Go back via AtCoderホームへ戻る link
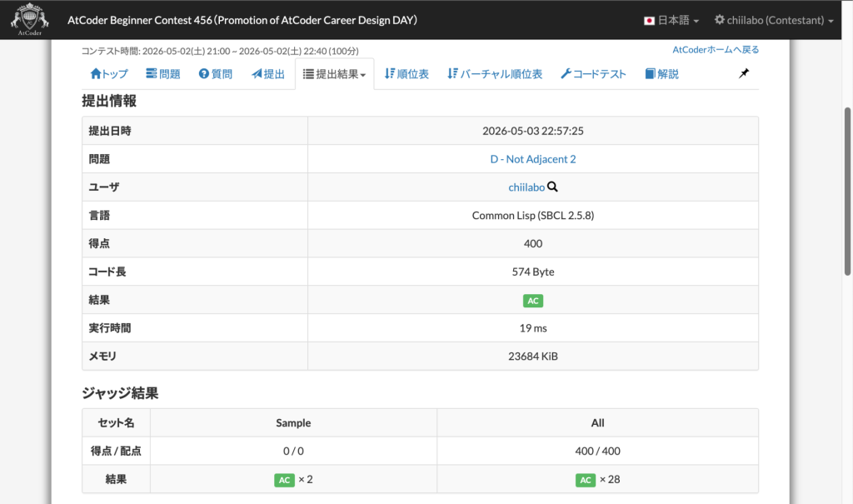853x504 pixels. [x=716, y=49]
